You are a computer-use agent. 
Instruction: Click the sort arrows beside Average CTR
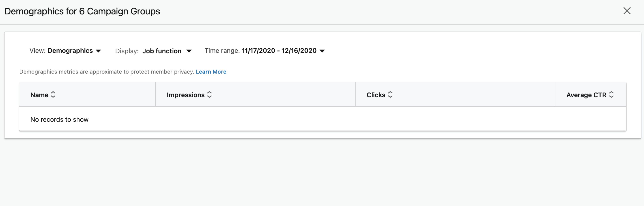611,95
